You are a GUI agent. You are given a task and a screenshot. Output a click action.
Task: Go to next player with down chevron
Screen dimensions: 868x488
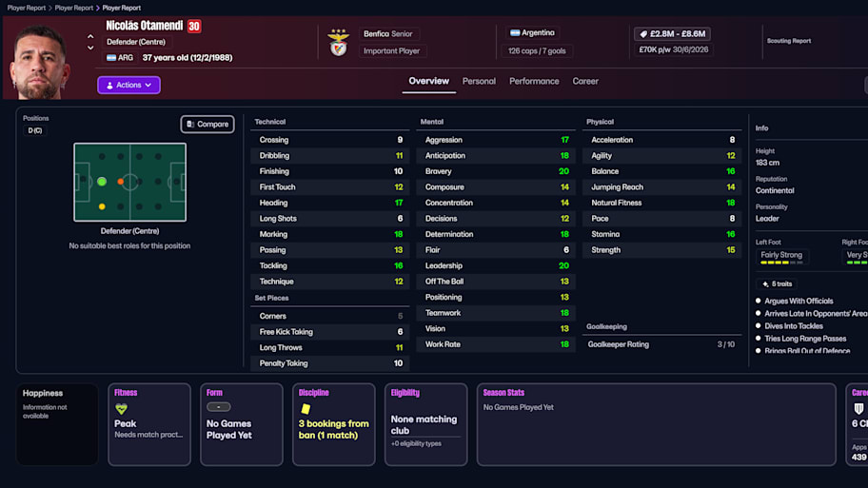90,48
